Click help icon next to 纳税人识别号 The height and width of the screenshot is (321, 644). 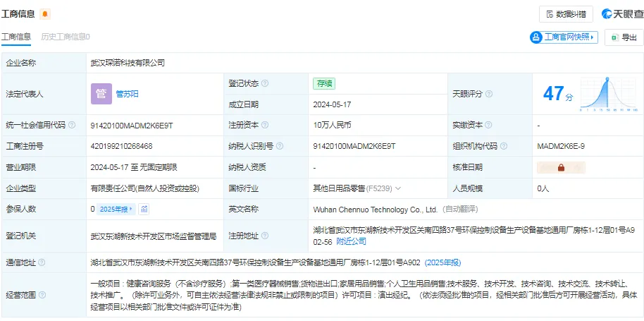pos(280,146)
